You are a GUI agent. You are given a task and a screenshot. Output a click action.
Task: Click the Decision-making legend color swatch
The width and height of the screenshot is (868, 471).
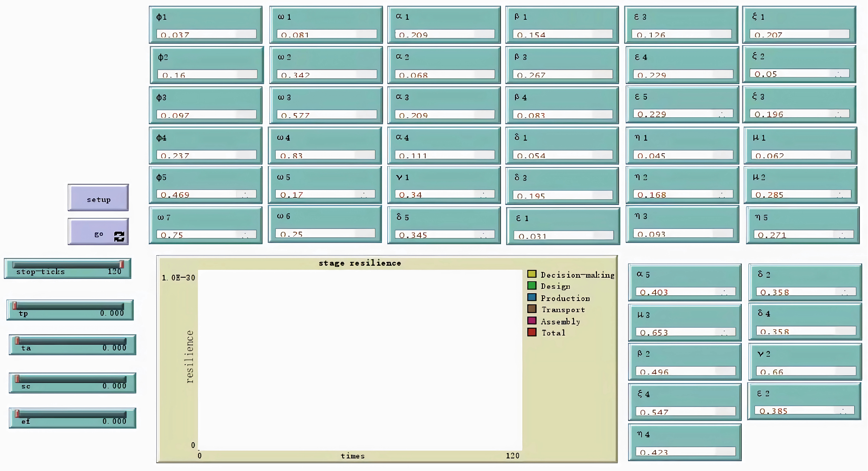532,274
